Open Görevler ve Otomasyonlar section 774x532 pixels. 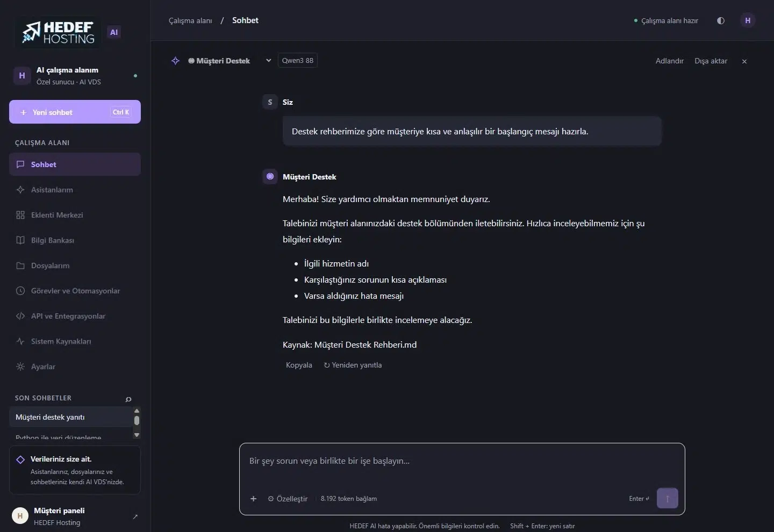75,291
